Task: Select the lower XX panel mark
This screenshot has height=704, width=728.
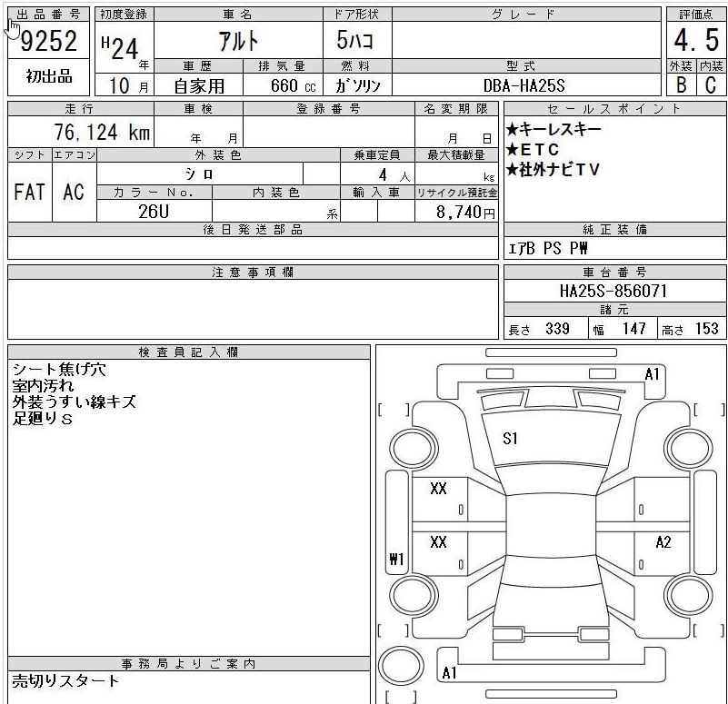Action: coord(438,541)
